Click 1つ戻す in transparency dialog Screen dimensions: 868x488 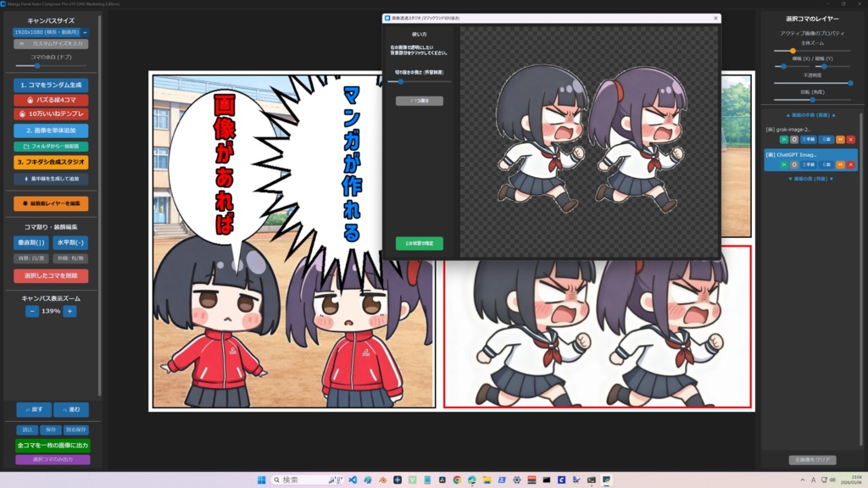click(x=419, y=101)
